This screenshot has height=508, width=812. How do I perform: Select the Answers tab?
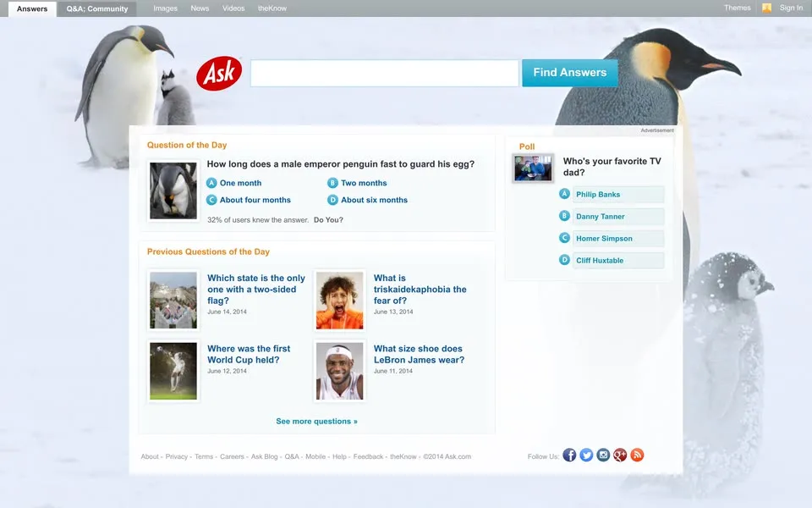coord(32,8)
